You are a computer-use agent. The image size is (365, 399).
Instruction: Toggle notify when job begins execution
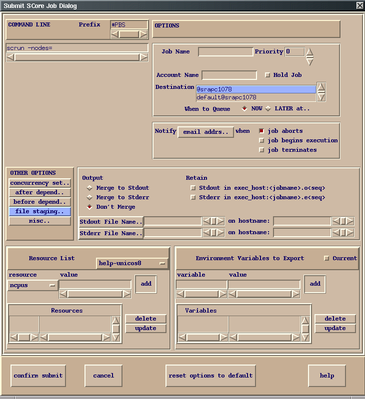(x=262, y=140)
